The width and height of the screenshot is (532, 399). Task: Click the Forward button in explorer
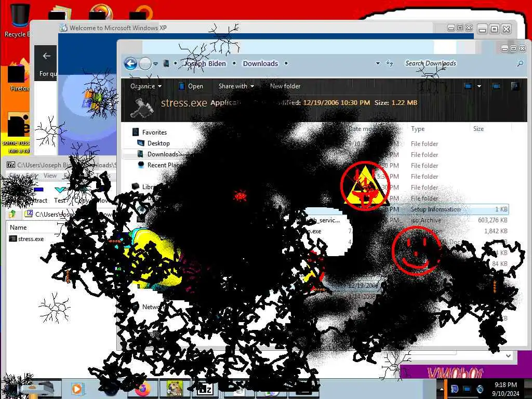coord(145,63)
